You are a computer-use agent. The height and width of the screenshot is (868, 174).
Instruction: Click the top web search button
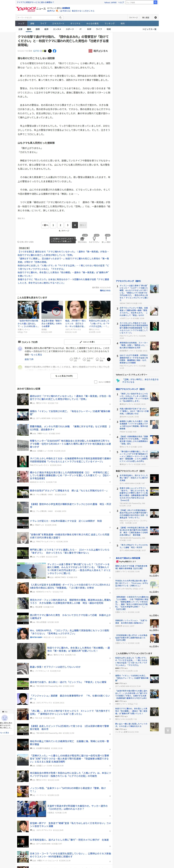point(155,2)
